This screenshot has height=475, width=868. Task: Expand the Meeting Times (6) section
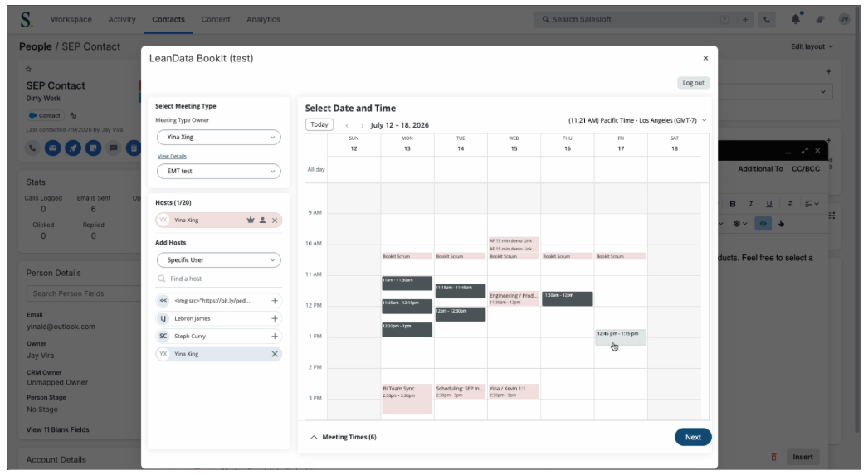(x=344, y=438)
